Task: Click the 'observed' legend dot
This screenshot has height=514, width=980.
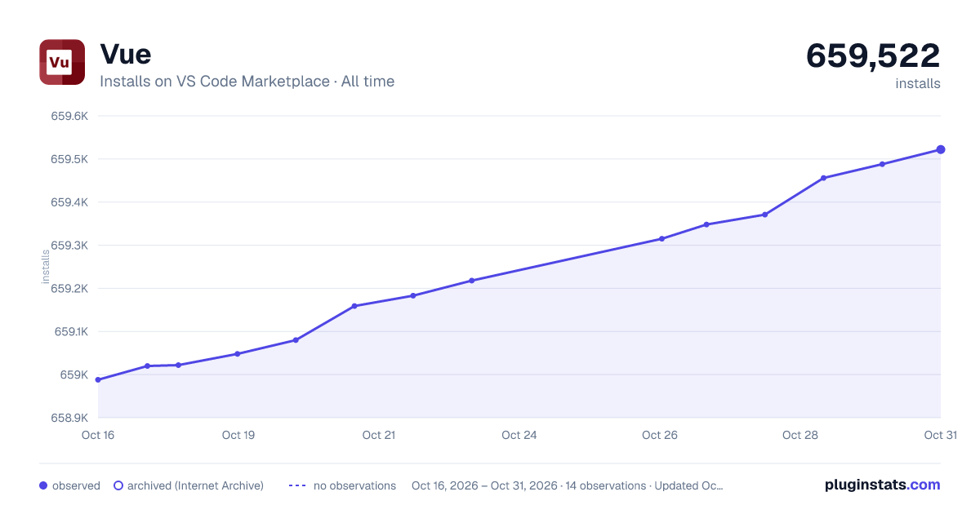Action: click(43, 485)
